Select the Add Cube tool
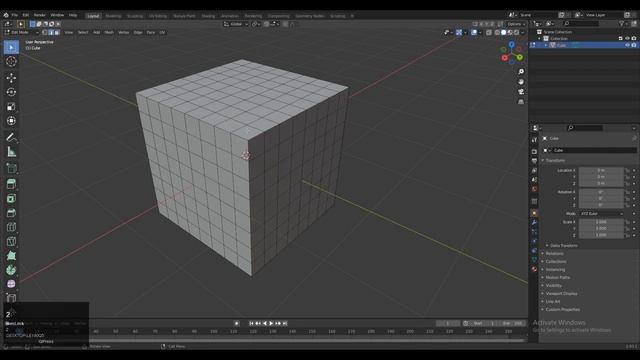The height and width of the screenshot is (360, 640). [11, 168]
